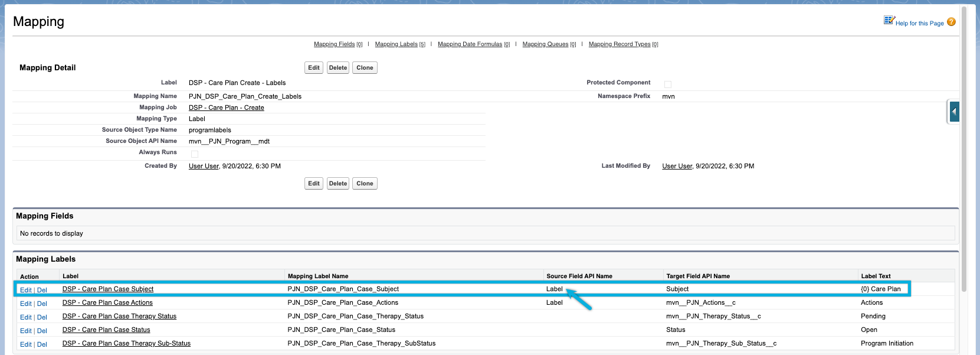Click the orange question mark help icon
Image resolution: width=980 pixels, height=355 pixels.
coord(951,22)
